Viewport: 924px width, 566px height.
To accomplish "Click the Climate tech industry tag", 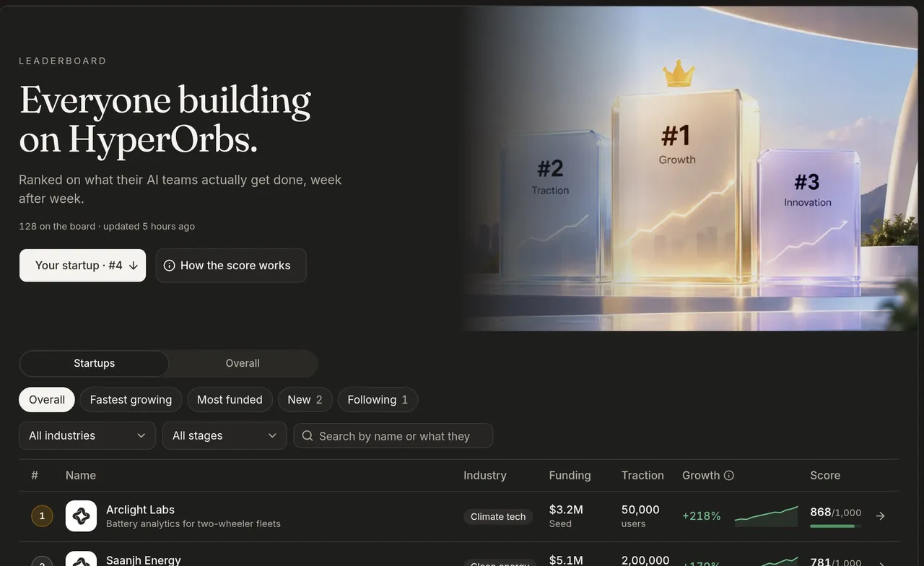I will 498,516.
